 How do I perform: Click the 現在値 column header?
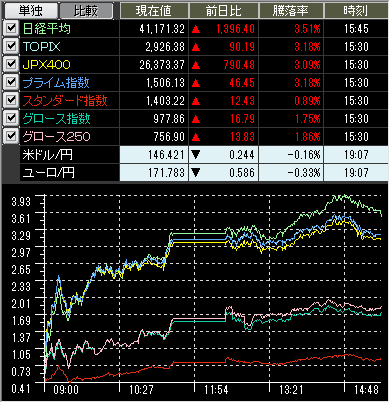pos(154,11)
